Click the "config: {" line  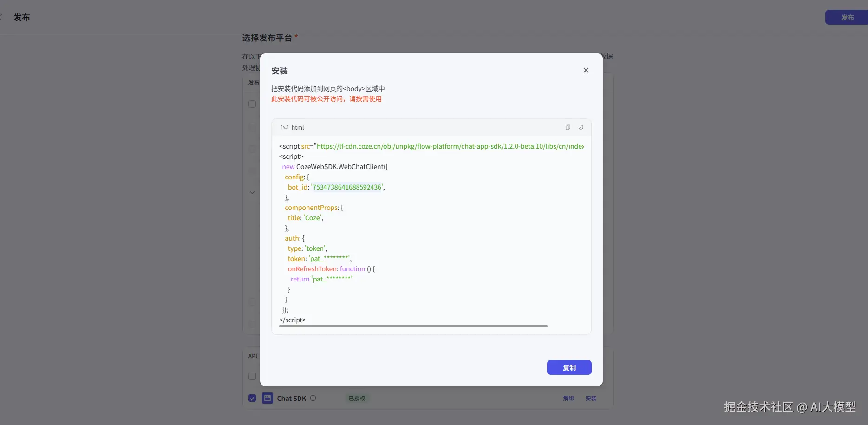pyautogui.click(x=297, y=177)
